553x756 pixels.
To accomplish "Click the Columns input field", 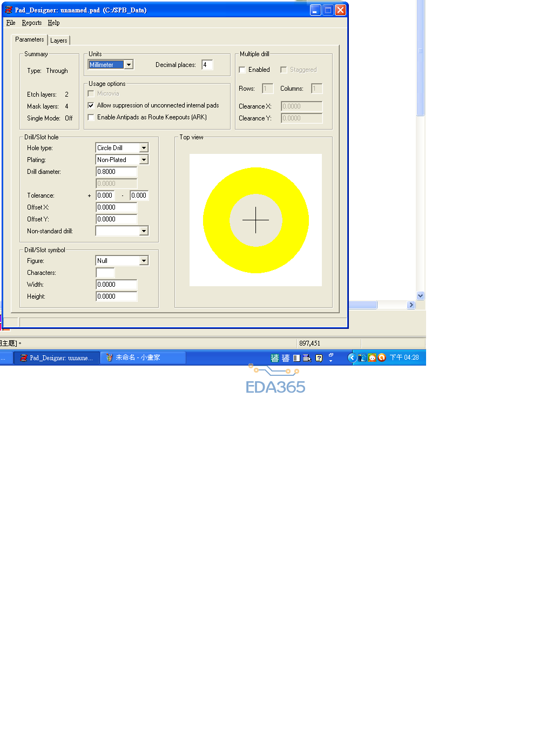I will point(317,89).
